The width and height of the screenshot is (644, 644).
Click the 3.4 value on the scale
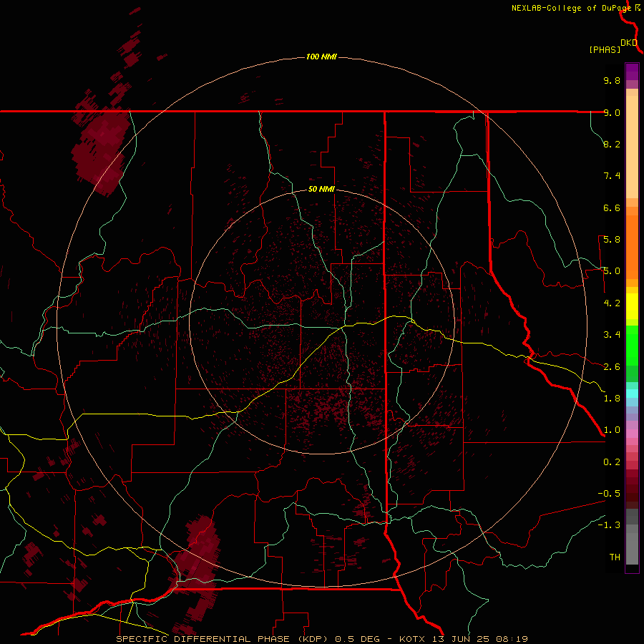point(612,335)
